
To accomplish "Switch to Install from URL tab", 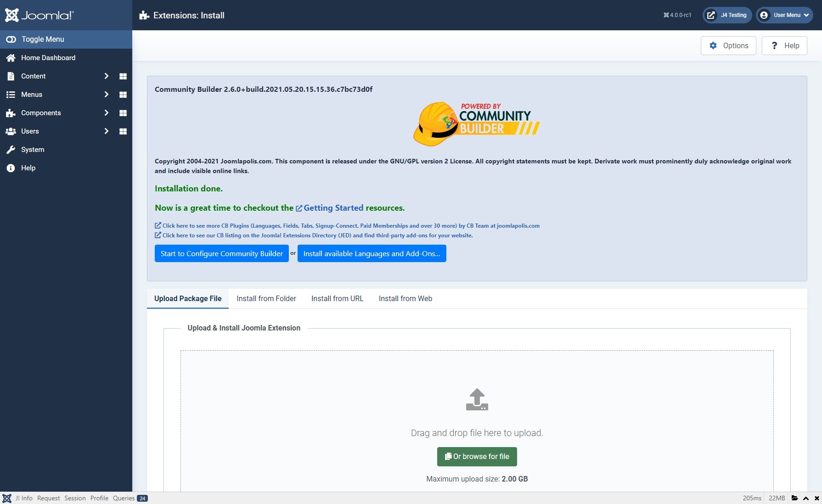I will 338,298.
